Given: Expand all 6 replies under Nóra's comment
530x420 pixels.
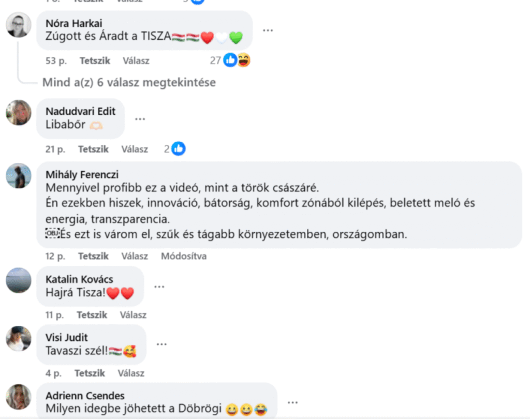Looking at the screenshot, I should [x=129, y=82].
